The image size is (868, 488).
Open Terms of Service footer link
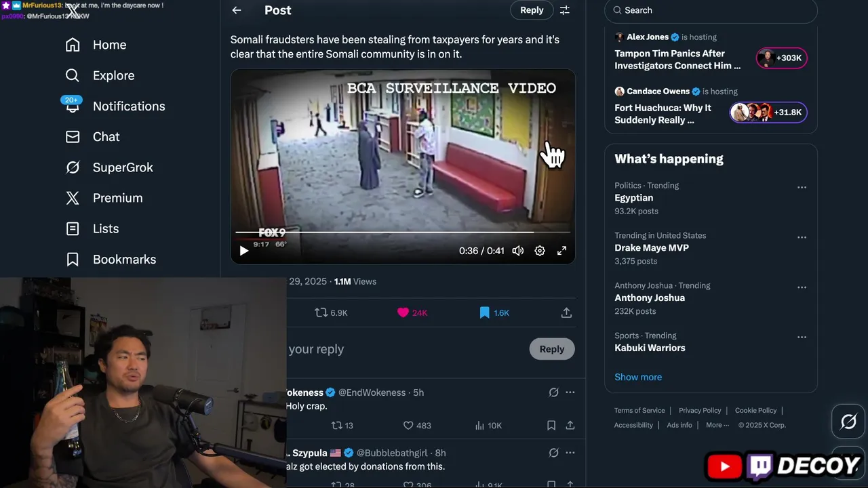tap(639, 411)
